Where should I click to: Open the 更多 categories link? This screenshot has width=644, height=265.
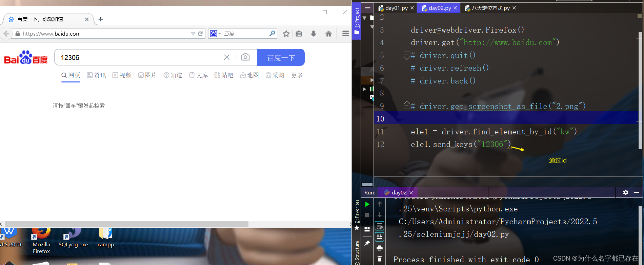297,75
